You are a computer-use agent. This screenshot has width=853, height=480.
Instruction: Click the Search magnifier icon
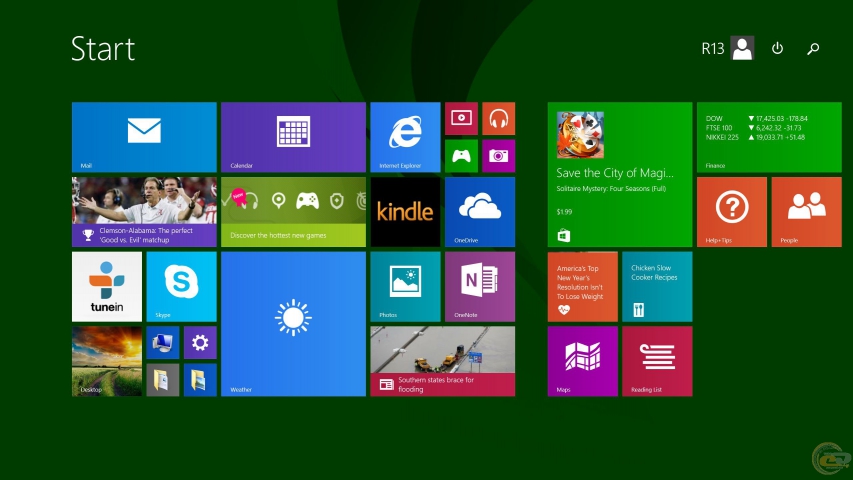click(x=813, y=49)
